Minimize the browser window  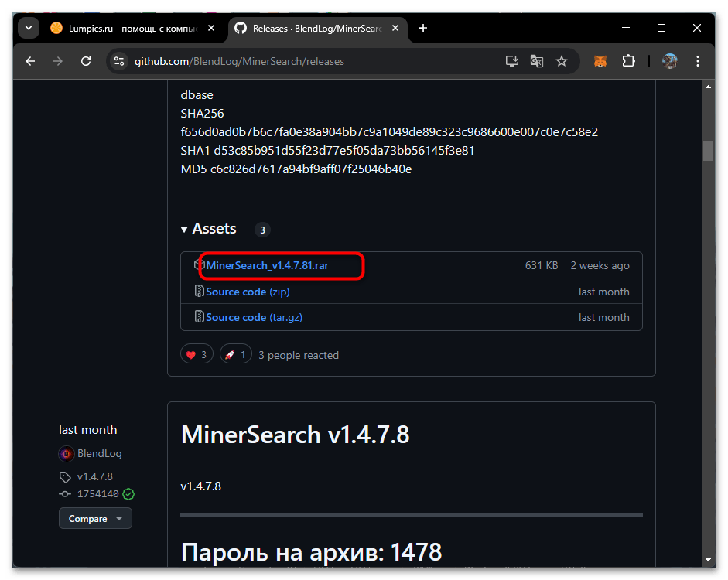(x=625, y=28)
